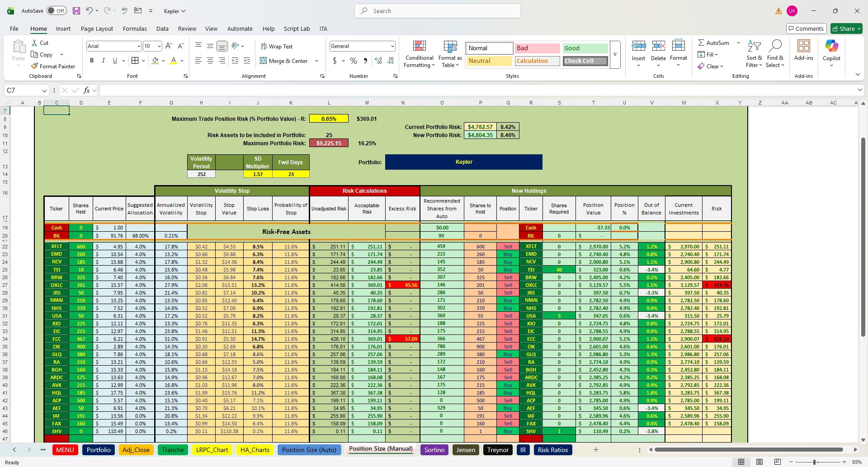
Task: Click the Decrease Decimal icon
Action: pyautogui.click(x=390, y=61)
